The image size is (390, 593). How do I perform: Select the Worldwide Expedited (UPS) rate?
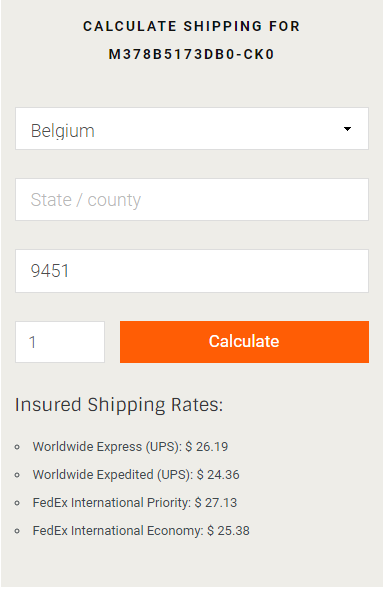tap(136, 475)
